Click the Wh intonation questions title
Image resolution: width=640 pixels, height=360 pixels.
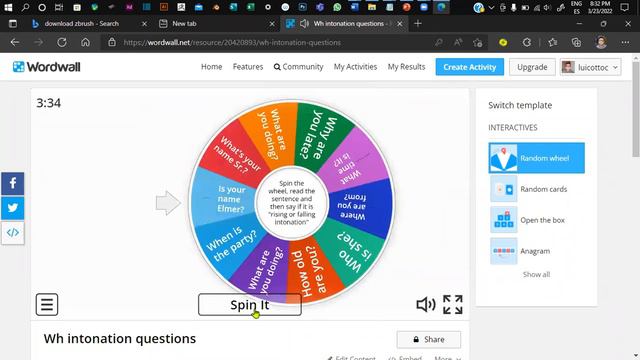(120, 338)
